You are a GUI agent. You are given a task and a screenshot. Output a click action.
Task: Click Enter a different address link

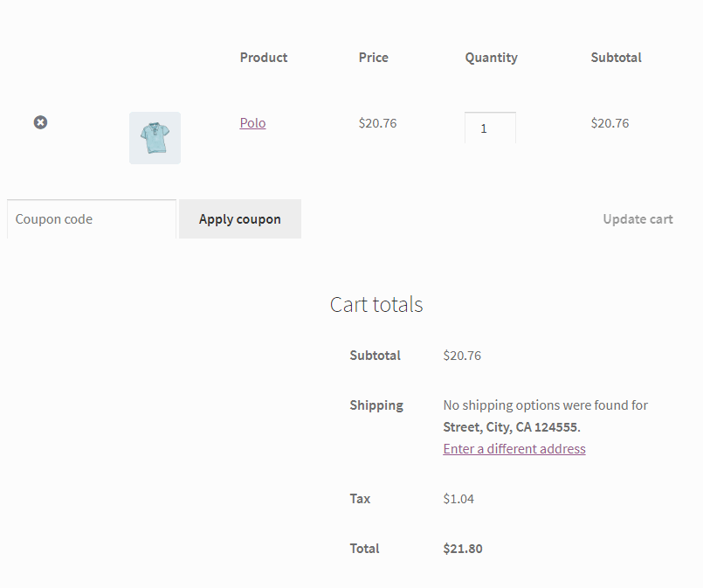tap(513, 448)
